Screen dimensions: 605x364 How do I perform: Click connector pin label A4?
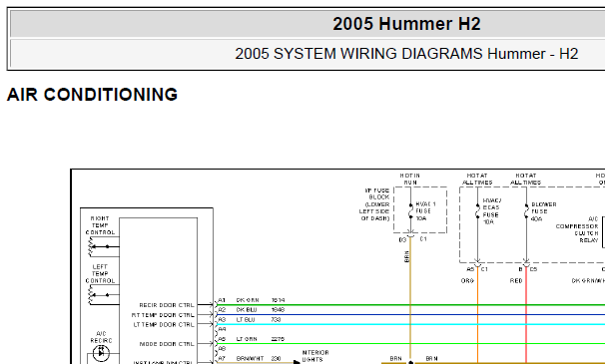(x=222, y=329)
